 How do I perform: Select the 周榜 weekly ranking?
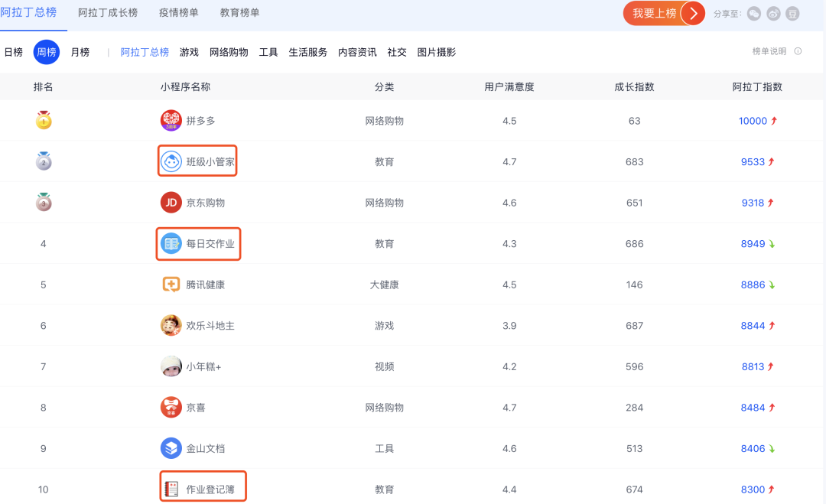coord(47,52)
